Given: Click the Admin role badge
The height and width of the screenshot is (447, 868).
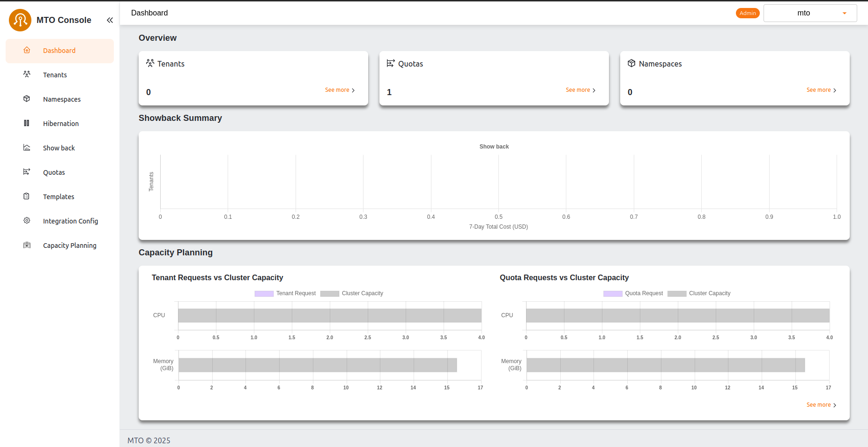Looking at the screenshot, I should [748, 13].
